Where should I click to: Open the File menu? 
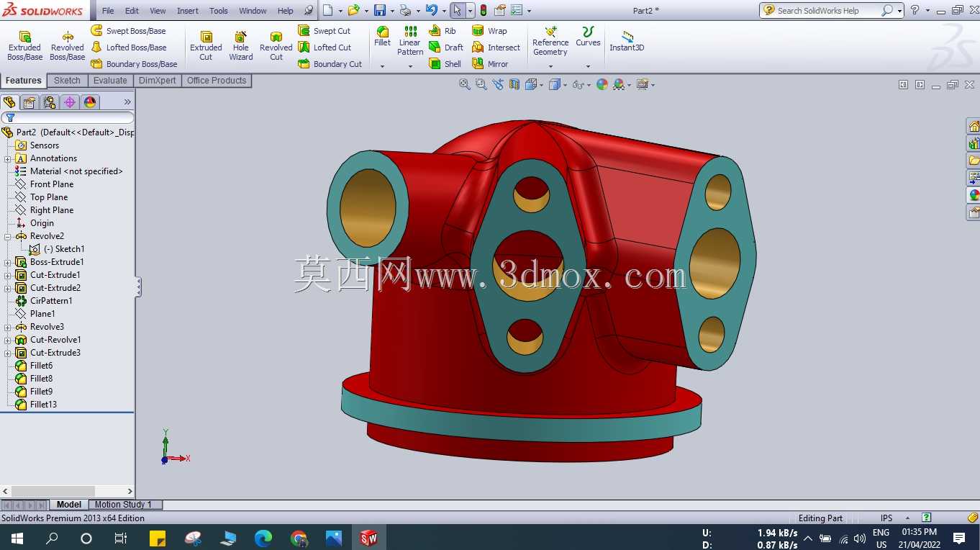[x=108, y=11]
